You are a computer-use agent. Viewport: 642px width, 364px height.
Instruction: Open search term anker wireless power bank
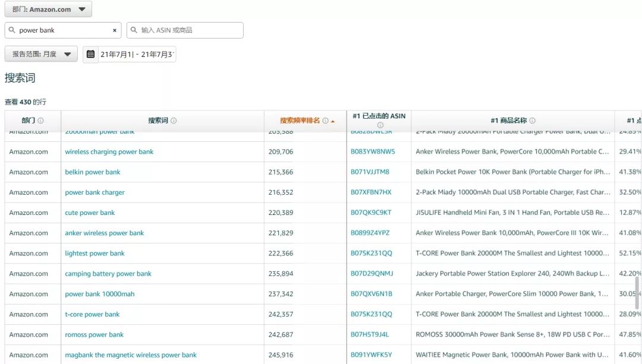105,233
